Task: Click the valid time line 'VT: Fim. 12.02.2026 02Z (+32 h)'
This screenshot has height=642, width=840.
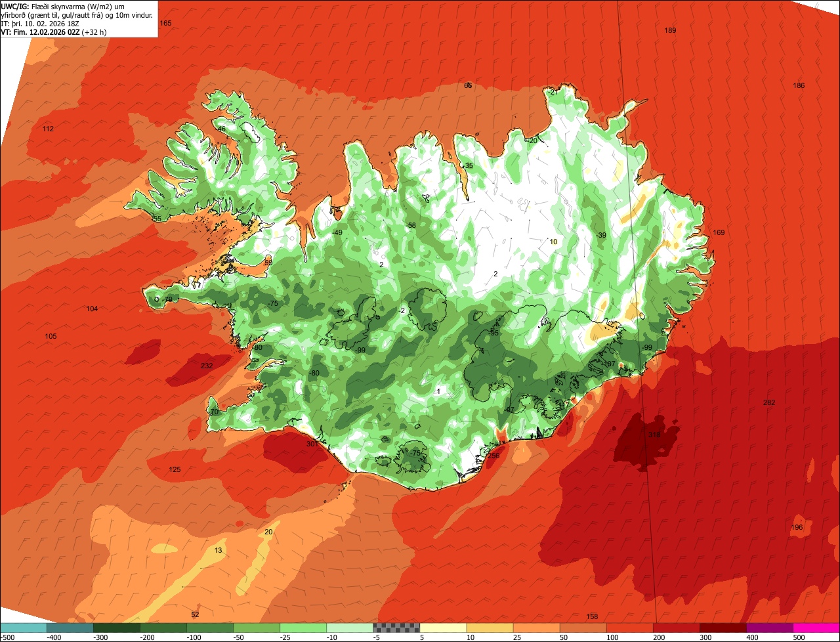Action: coord(54,32)
